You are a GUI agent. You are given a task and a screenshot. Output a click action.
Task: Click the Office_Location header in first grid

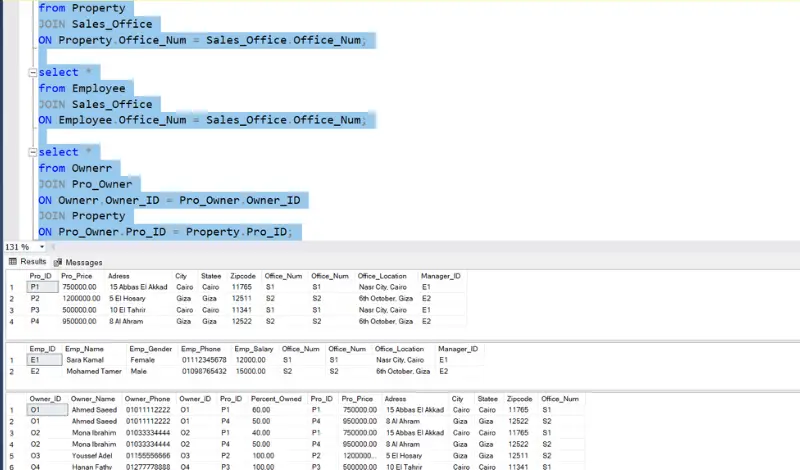tap(382, 276)
